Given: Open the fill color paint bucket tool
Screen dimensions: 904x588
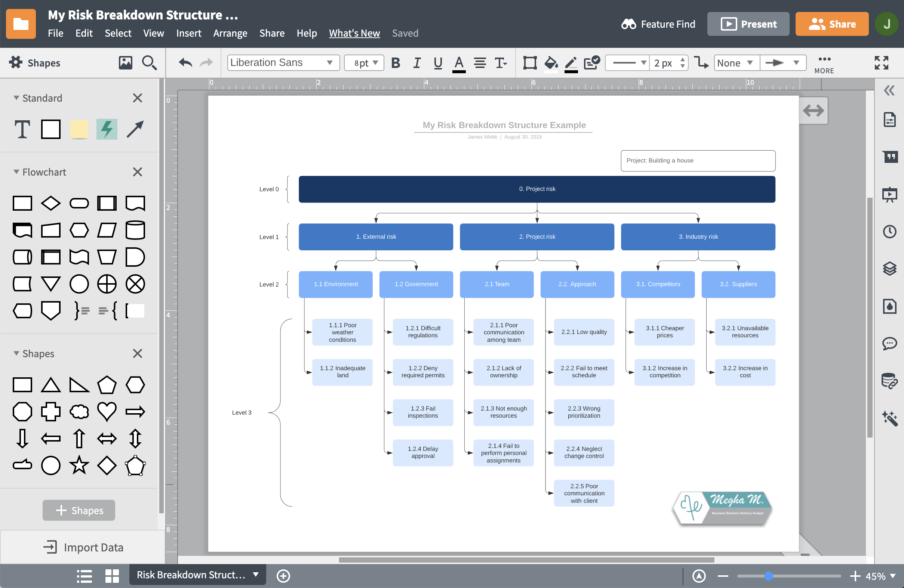Looking at the screenshot, I should [550, 63].
